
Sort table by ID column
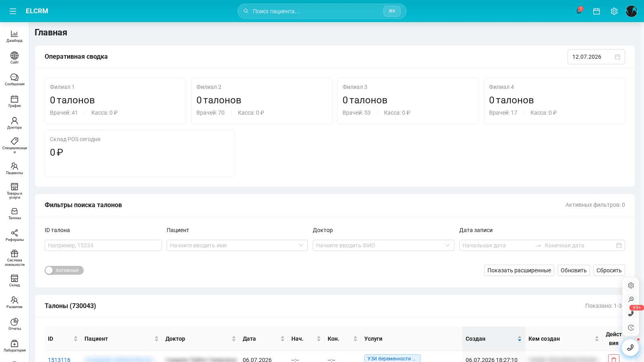[x=63, y=339]
